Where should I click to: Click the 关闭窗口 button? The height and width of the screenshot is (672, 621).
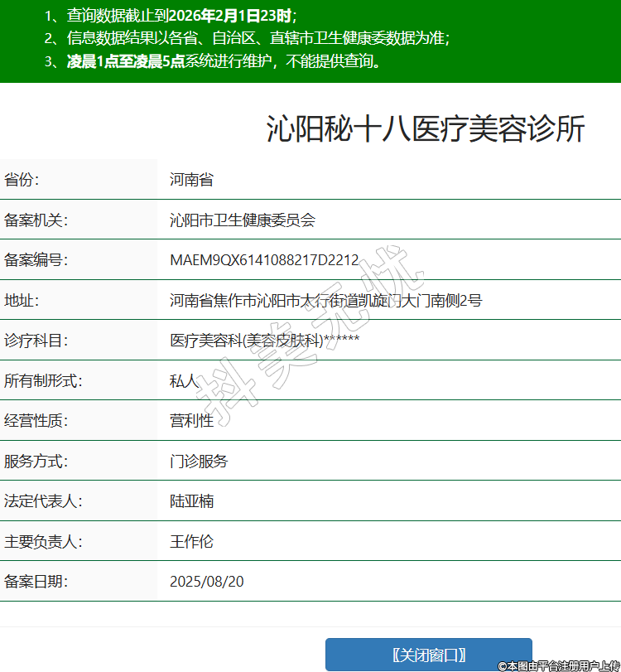(x=428, y=654)
